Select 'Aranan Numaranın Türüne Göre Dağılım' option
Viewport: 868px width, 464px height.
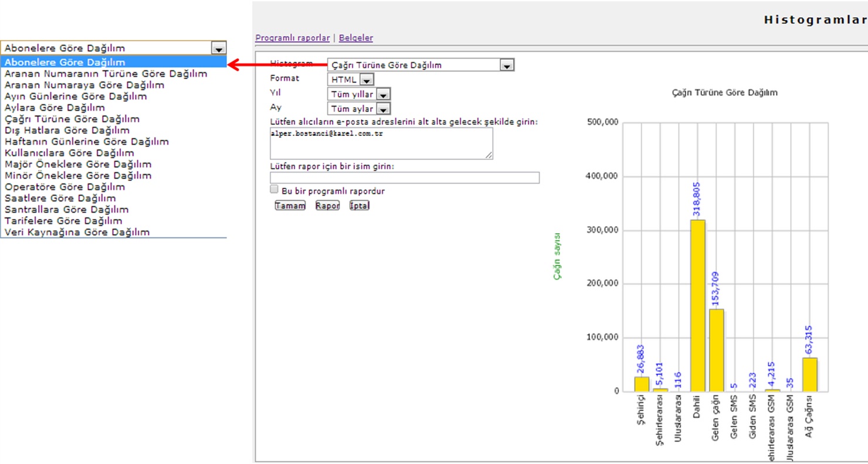tap(106, 74)
